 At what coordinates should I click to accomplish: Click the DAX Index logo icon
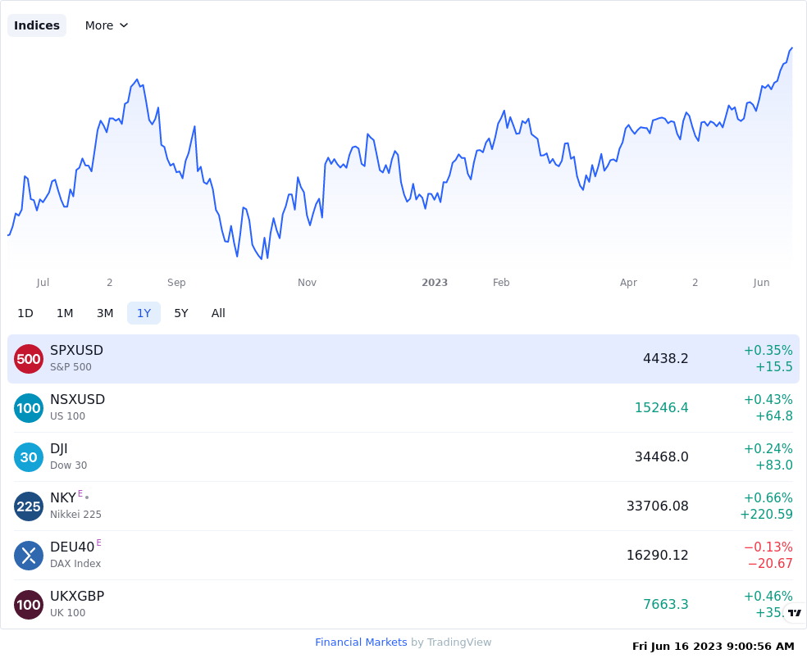(29, 556)
